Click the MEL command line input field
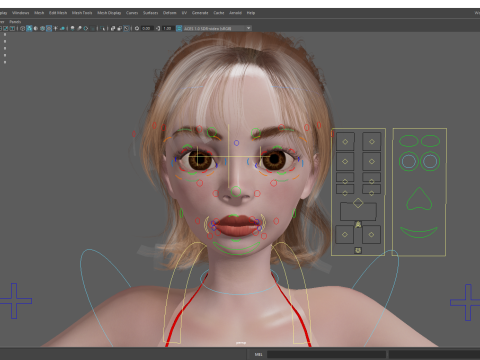The image size is (480, 360). pyautogui.click(x=326, y=354)
